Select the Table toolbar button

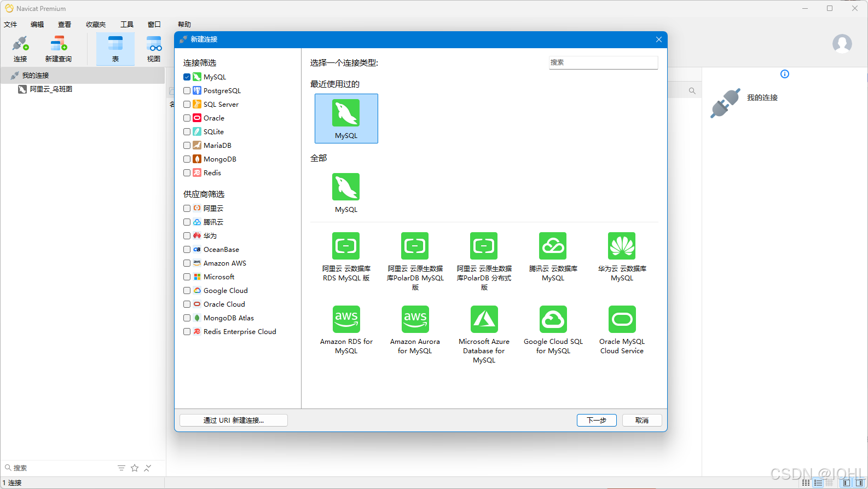(x=115, y=49)
